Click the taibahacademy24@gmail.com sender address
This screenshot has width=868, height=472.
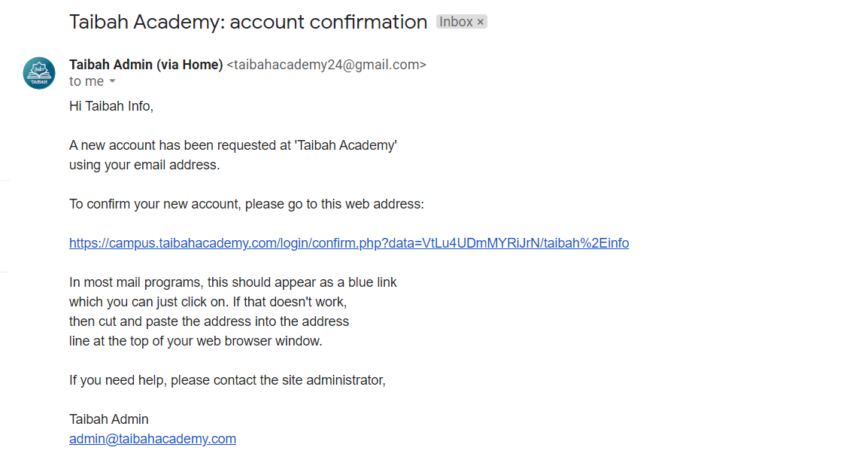coord(326,65)
